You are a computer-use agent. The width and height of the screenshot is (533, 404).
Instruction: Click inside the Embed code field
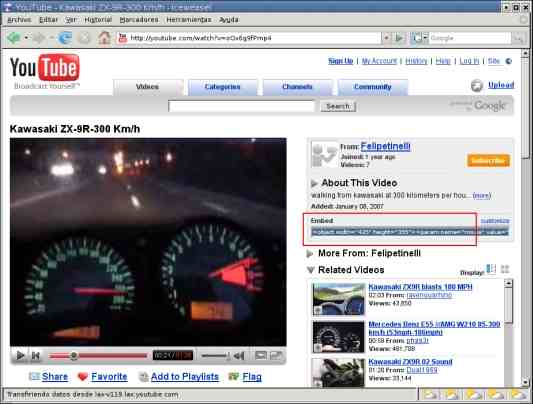pos(410,232)
